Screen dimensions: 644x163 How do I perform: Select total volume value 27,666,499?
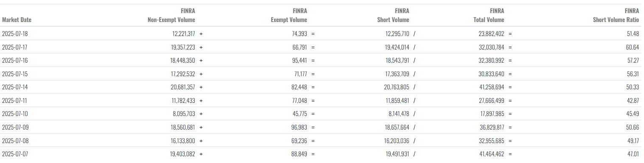click(492, 101)
